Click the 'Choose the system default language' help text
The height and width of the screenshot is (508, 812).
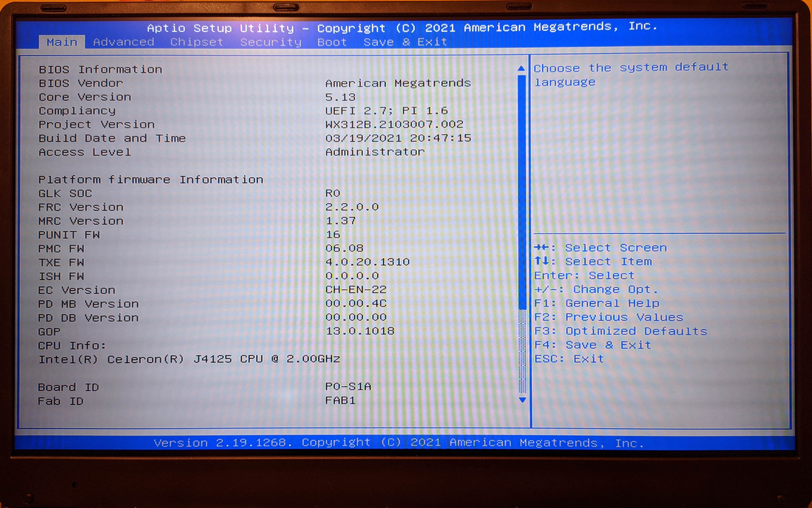tap(631, 75)
